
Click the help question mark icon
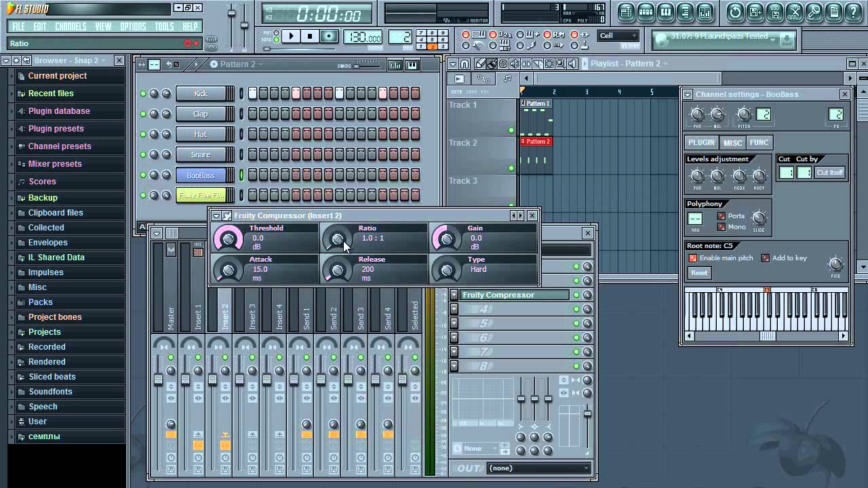853,12
